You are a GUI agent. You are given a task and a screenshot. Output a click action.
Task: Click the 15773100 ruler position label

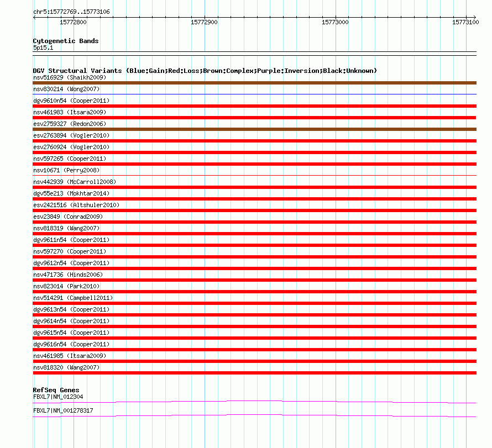[x=465, y=22]
